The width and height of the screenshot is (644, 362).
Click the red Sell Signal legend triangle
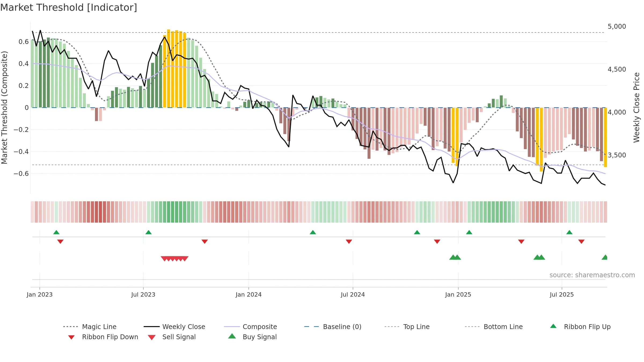[x=152, y=337]
